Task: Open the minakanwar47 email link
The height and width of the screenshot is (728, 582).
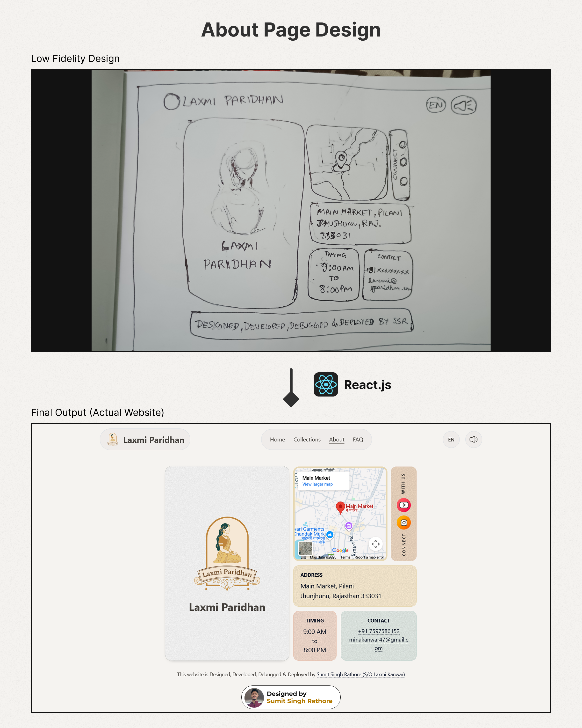Action: (x=379, y=640)
